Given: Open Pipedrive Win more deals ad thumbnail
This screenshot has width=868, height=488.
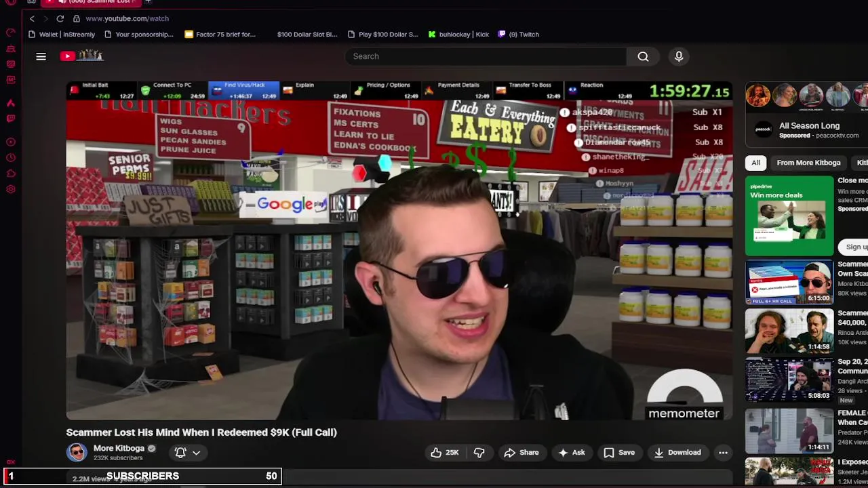Looking at the screenshot, I should pyautogui.click(x=789, y=216).
